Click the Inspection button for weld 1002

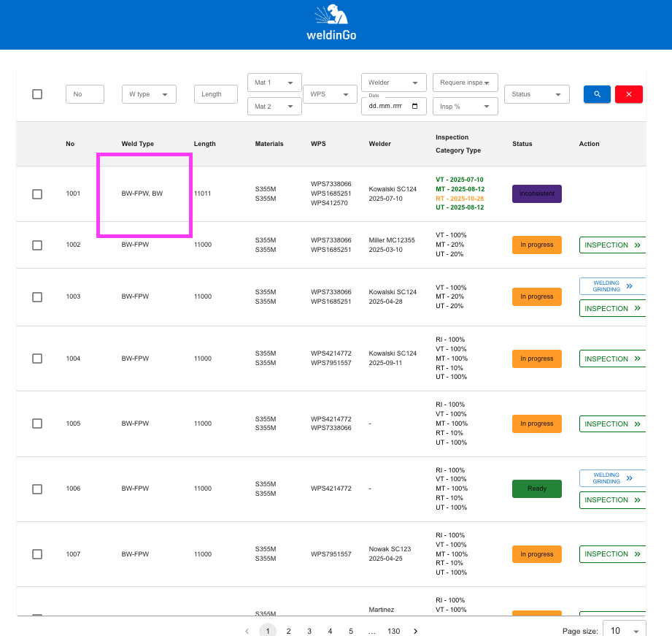[612, 245]
